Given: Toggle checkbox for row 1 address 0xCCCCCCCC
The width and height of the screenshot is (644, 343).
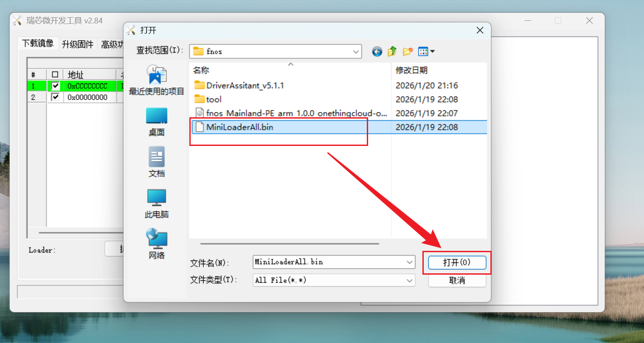Looking at the screenshot, I should (55, 86).
